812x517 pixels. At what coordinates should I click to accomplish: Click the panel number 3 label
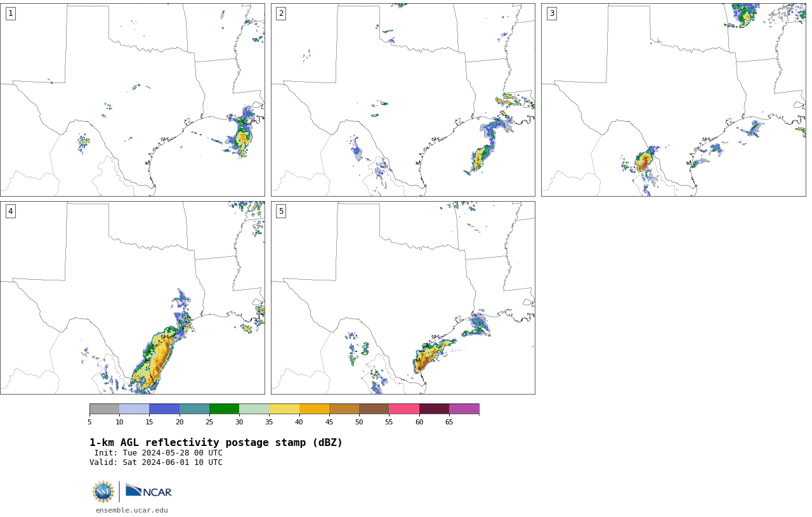pos(552,13)
